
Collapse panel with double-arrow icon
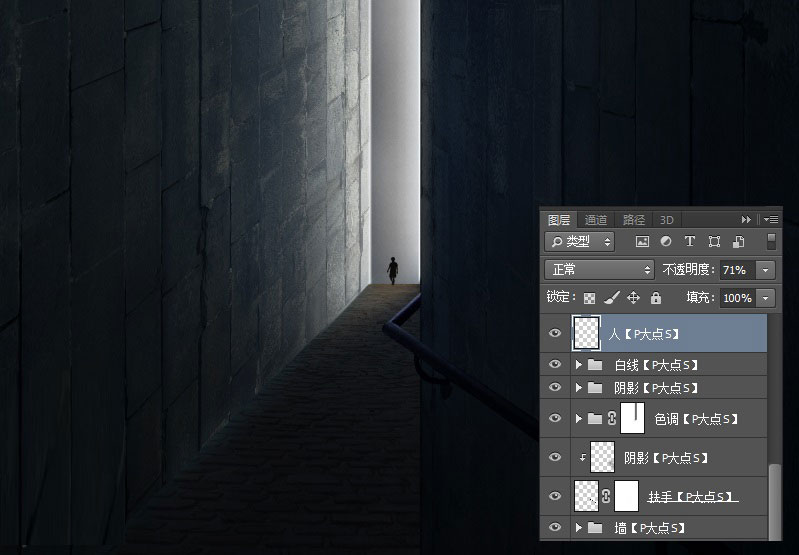[746, 220]
